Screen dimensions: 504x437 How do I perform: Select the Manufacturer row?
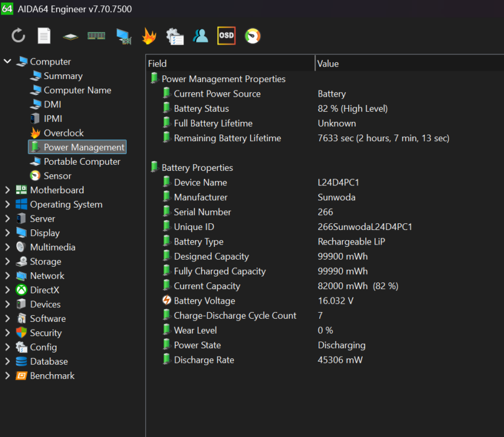[x=325, y=197]
